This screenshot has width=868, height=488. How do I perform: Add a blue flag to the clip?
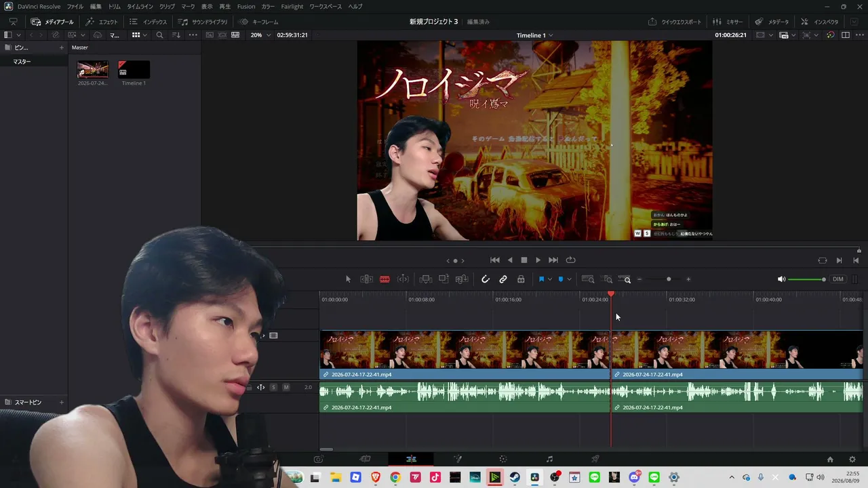[541, 279]
